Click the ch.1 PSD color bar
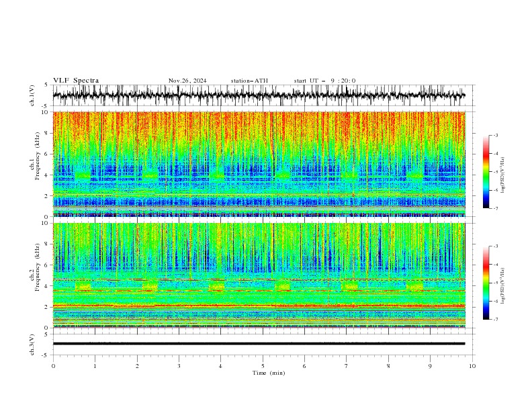 pos(486,171)
